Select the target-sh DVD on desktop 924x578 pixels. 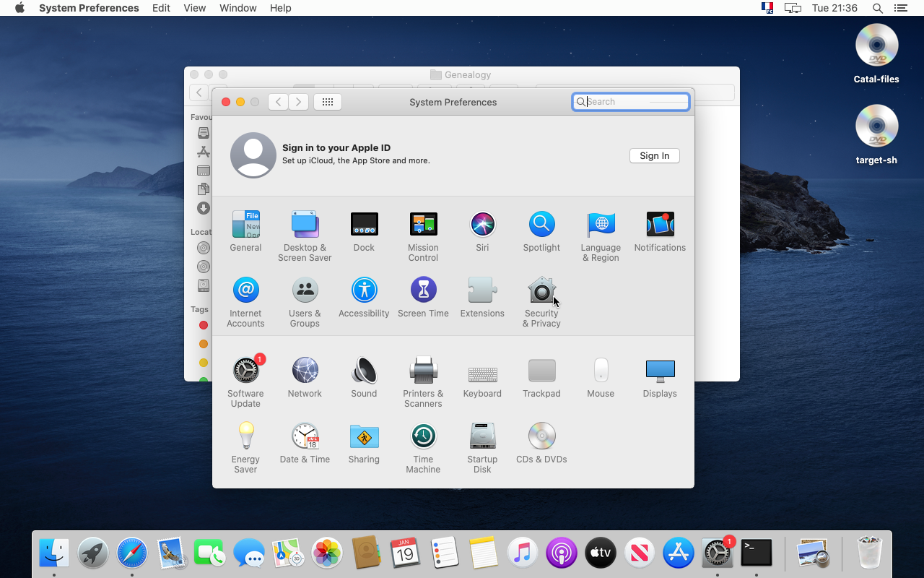click(x=876, y=134)
